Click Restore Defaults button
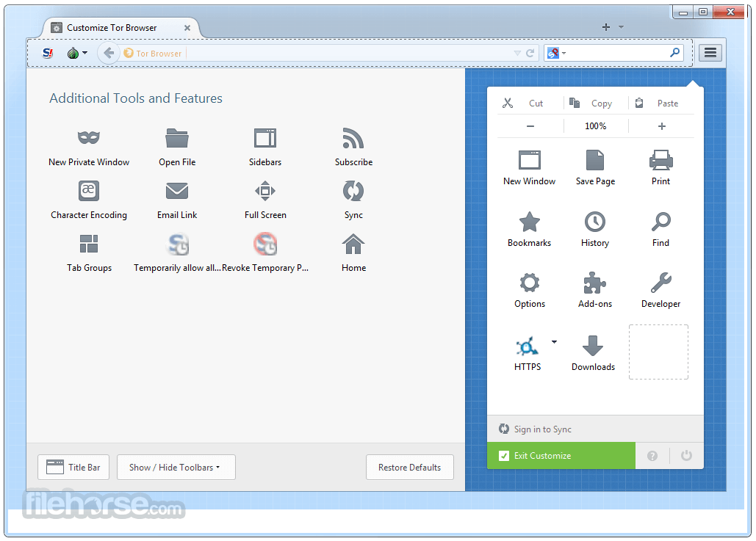 409,468
